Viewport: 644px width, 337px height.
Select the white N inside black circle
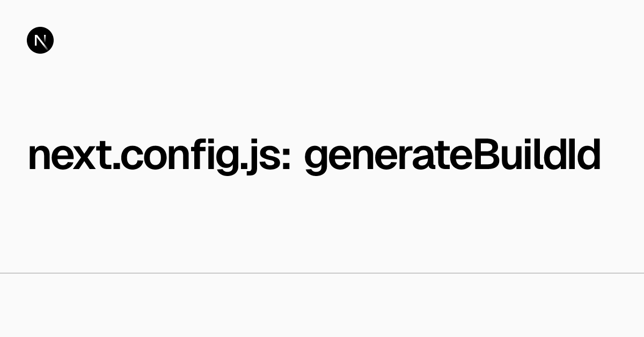pyautogui.click(x=40, y=40)
